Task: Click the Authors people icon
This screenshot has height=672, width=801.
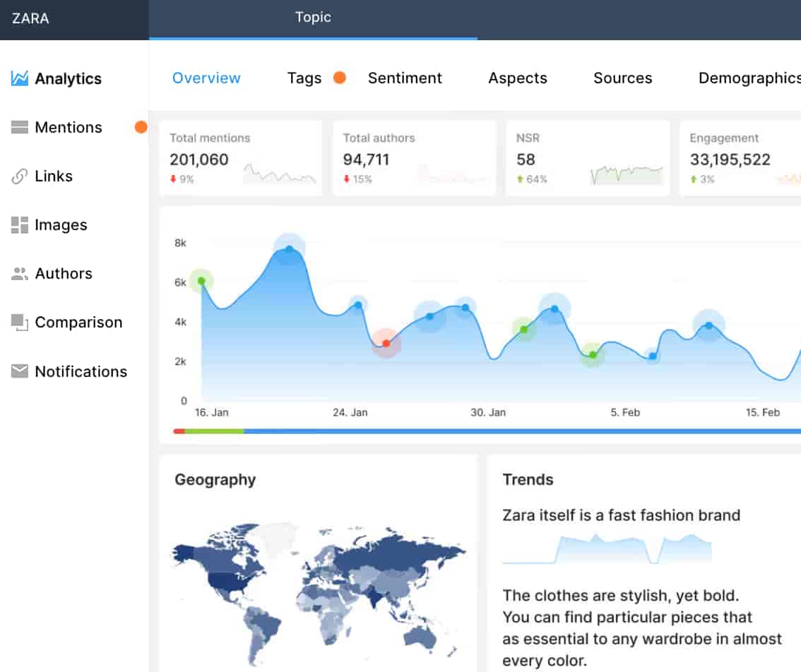Action: pos(19,274)
